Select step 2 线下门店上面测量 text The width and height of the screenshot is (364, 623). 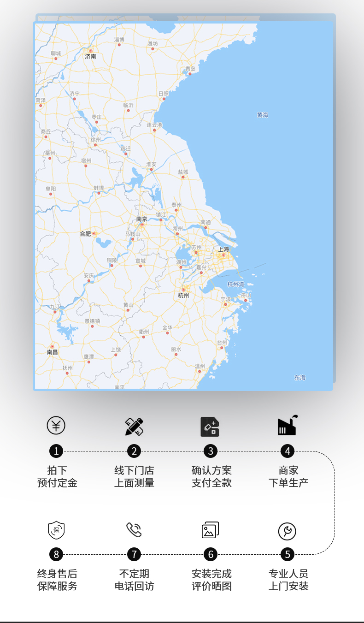(134, 476)
